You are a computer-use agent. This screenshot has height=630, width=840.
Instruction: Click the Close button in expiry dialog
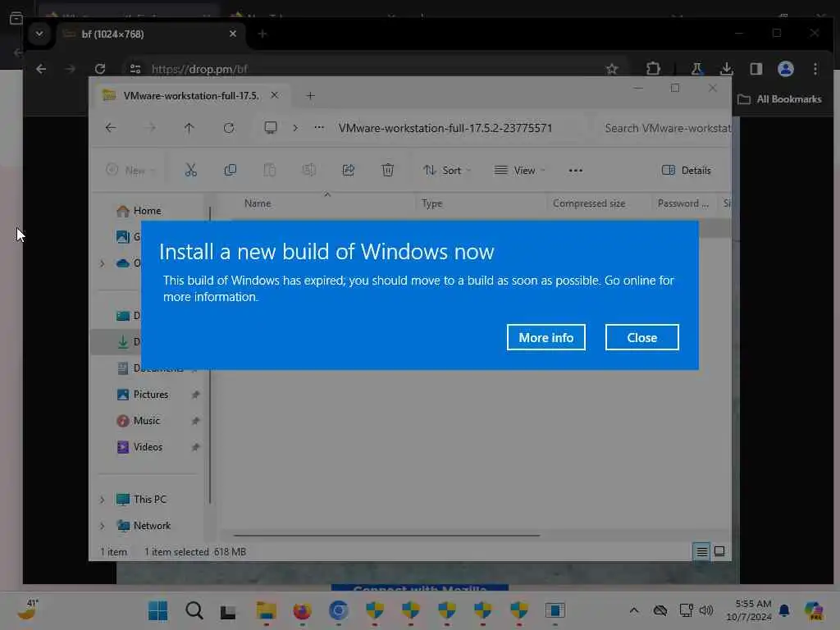tap(641, 337)
